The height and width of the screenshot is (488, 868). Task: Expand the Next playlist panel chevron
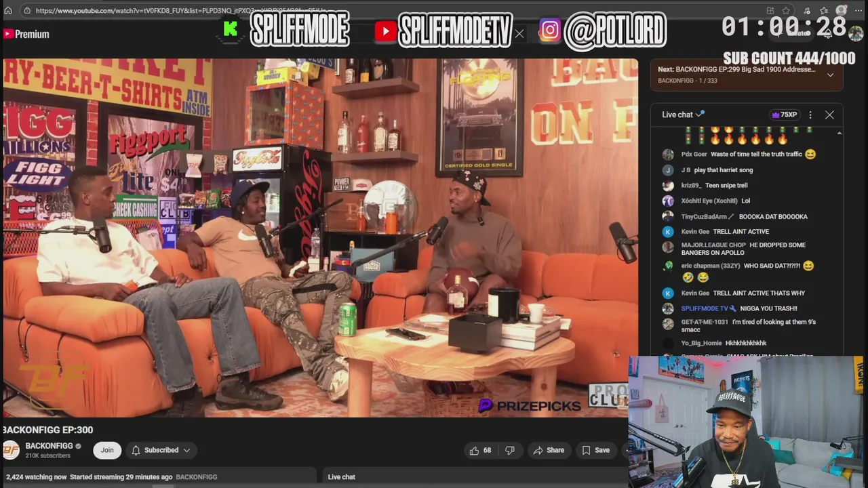click(830, 75)
